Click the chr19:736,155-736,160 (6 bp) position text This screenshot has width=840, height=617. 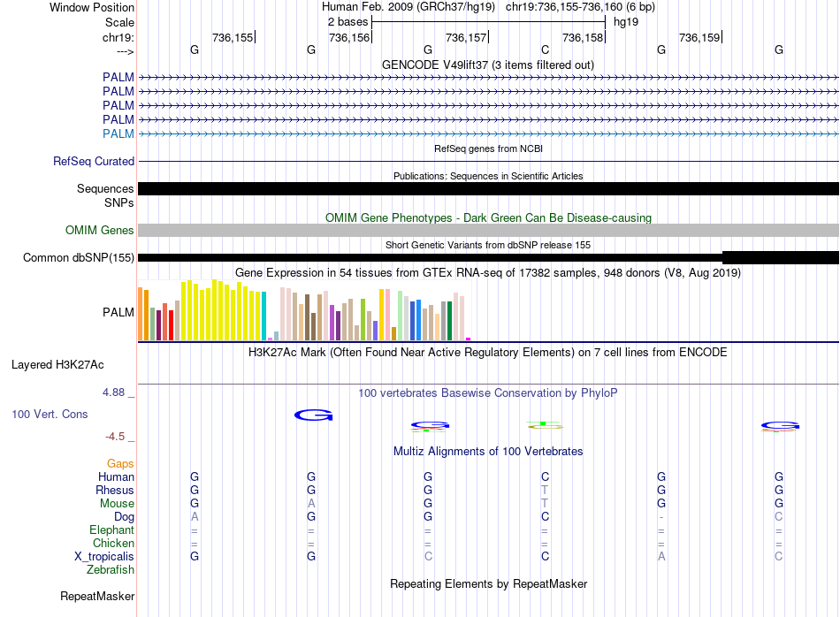580,7
